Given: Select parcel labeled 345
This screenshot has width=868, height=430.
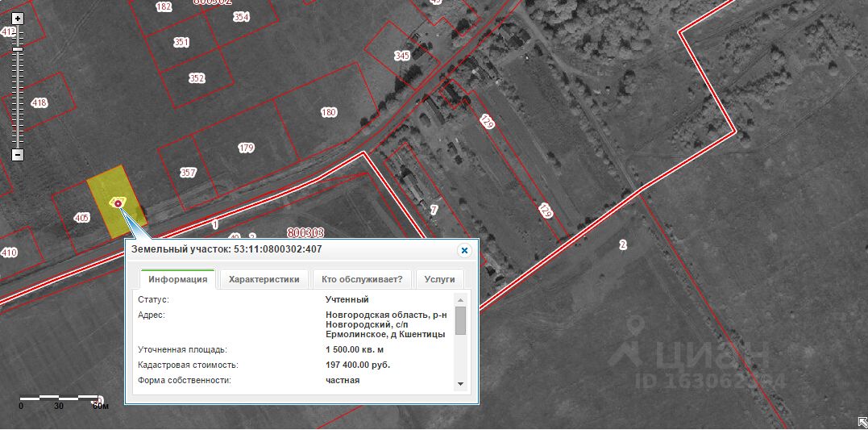Looking at the screenshot, I should tap(402, 56).
